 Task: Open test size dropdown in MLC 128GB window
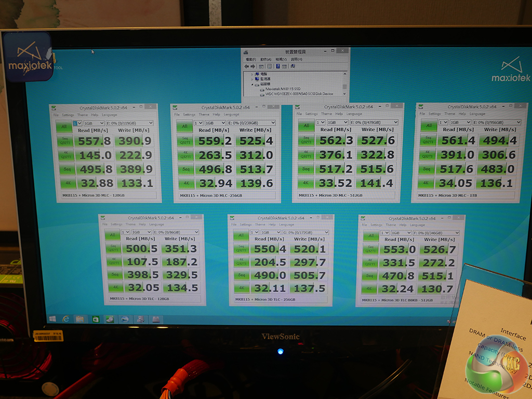click(x=94, y=123)
